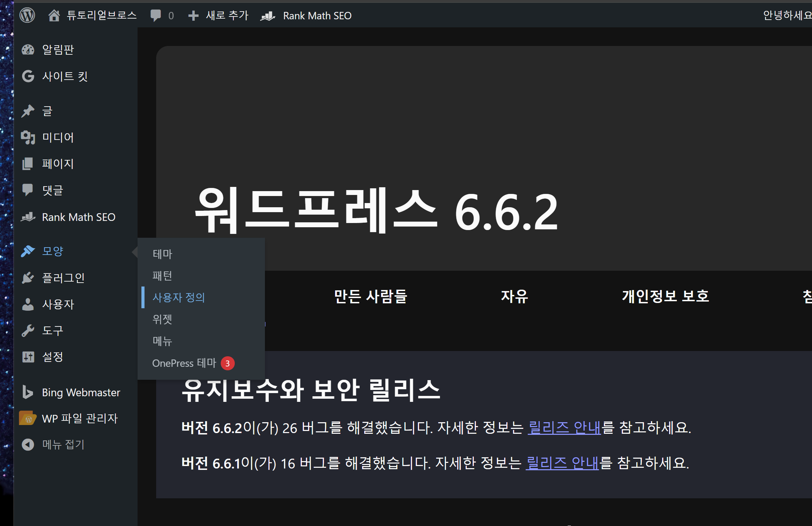Image resolution: width=812 pixels, height=526 pixels.
Task: Open the comments bubble icon in the top bar
Action: tap(155, 15)
